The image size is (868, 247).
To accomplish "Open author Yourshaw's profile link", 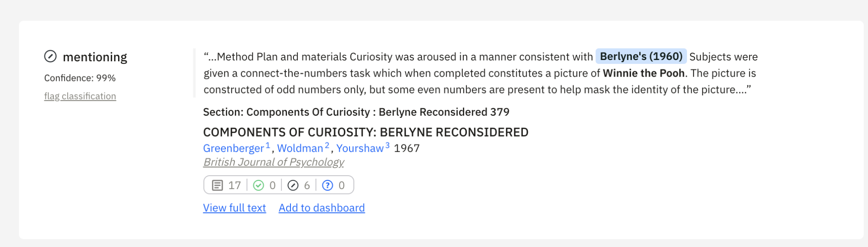I will 360,148.
